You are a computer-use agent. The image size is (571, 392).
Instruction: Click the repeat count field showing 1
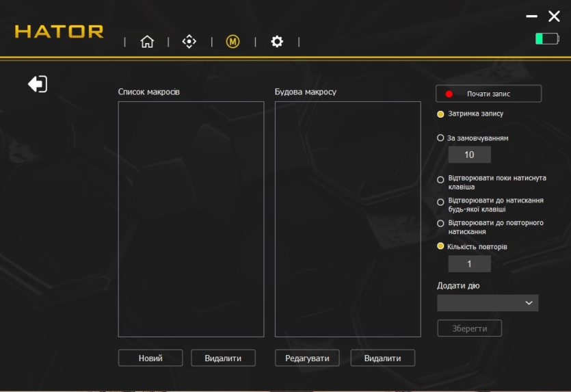click(x=469, y=264)
